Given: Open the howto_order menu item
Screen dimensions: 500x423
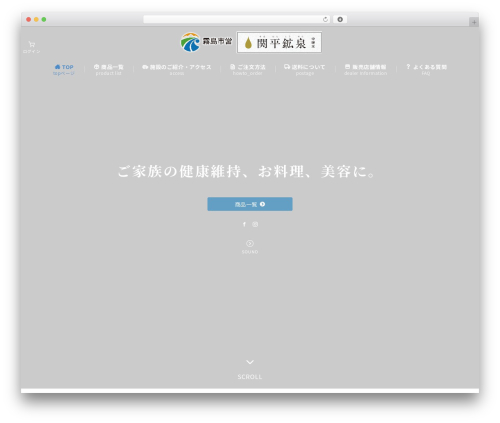Looking at the screenshot, I should (x=248, y=70).
